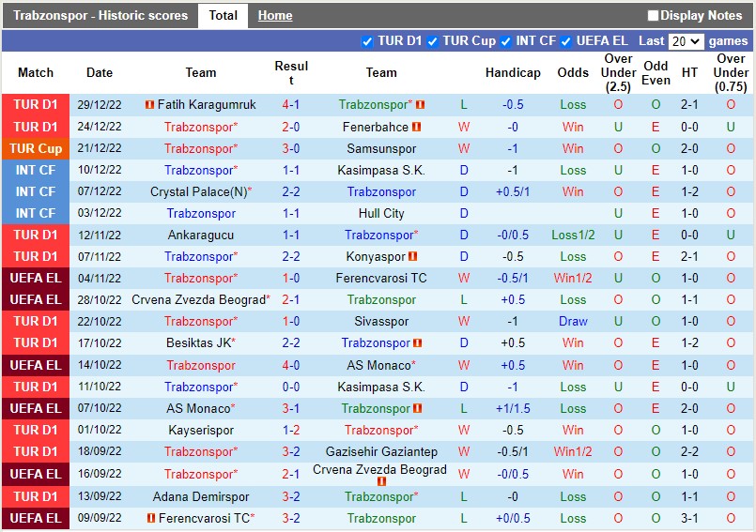Click handicap +0.5/1 in Crystal Palace row
This screenshot has width=756, height=532.
(x=513, y=191)
